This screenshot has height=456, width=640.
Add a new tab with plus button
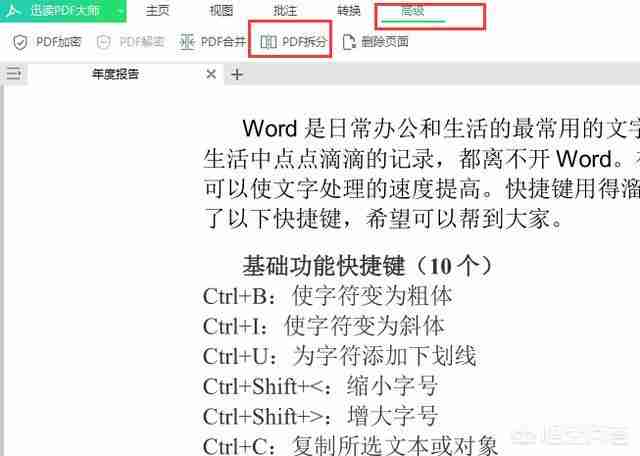[x=237, y=74]
